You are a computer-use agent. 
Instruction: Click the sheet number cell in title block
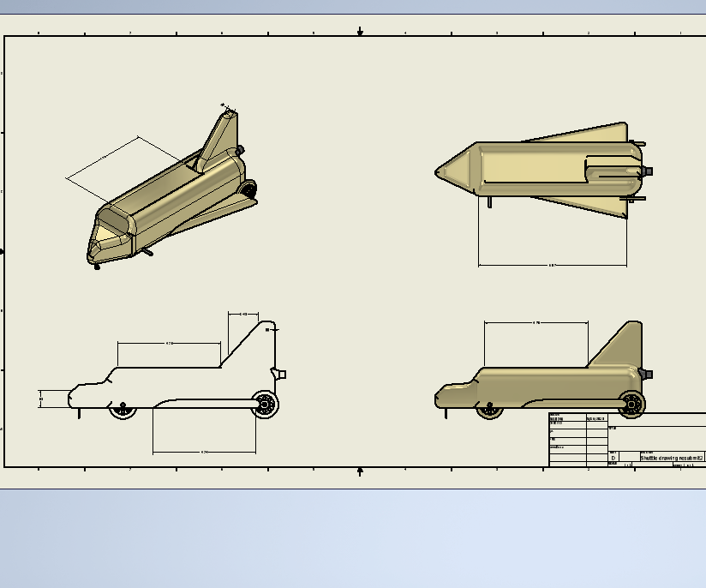[x=685, y=464]
